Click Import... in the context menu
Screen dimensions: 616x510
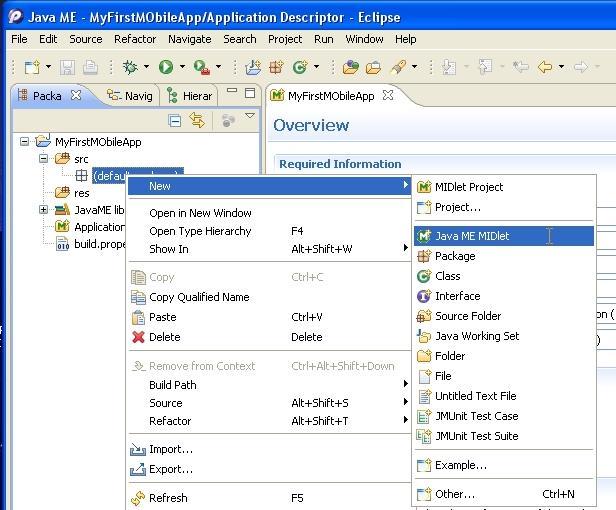click(x=270, y=449)
